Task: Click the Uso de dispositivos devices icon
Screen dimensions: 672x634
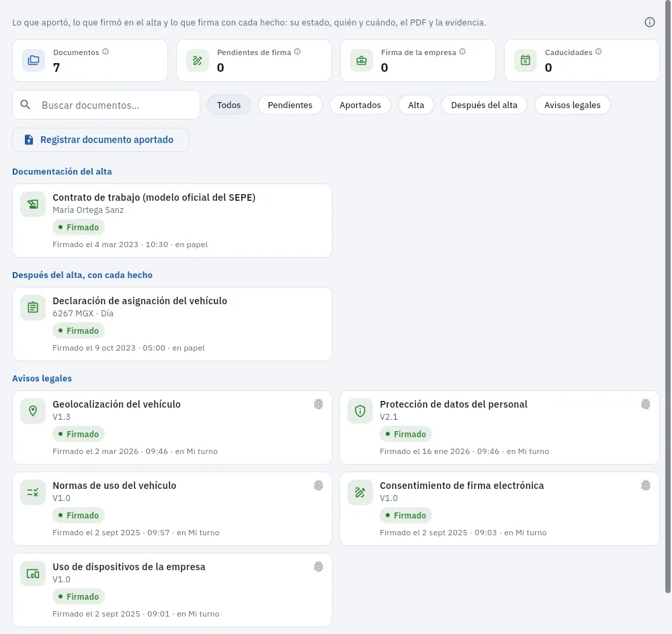Action: click(33, 574)
